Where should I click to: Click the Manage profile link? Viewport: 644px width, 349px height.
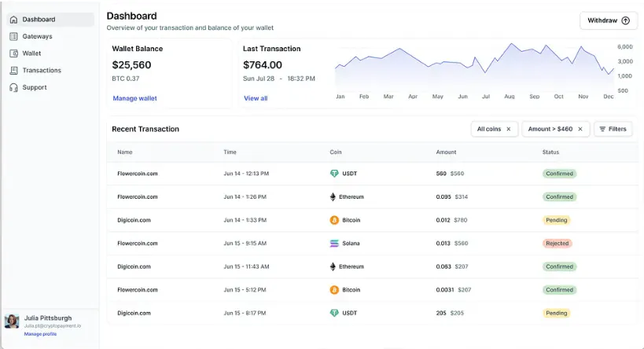pos(40,334)
